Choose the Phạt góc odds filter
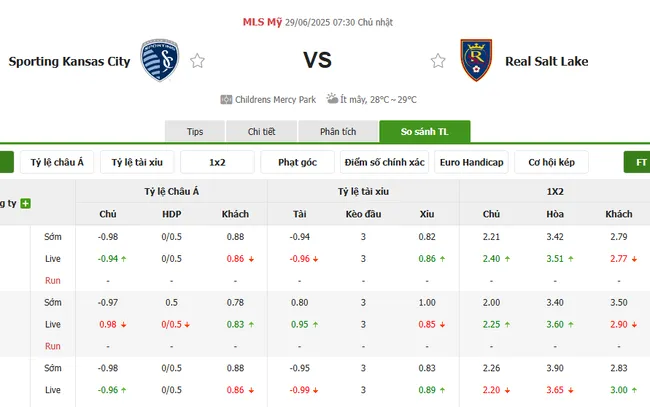 [297, 162]
